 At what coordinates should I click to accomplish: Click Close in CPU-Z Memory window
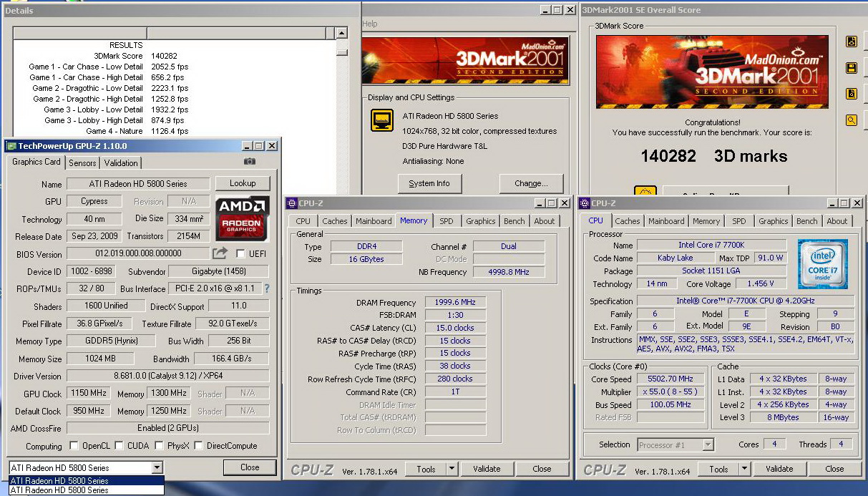pos(542,469)
